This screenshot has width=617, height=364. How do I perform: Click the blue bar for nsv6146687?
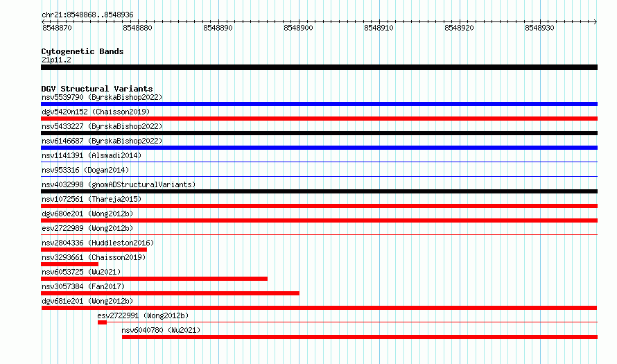(319, 148)
